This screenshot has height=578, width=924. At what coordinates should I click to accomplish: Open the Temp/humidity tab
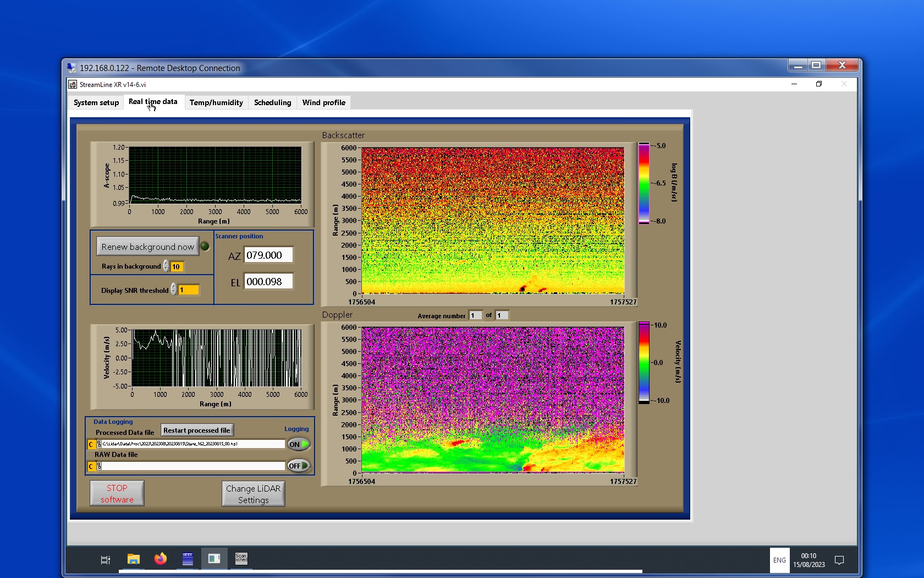click(216, 102)
